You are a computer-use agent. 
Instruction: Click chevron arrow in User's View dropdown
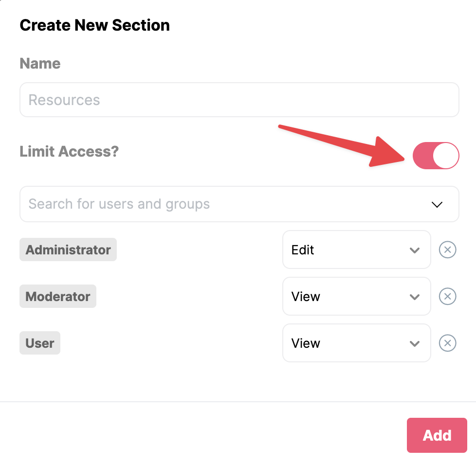coord(414,343)
